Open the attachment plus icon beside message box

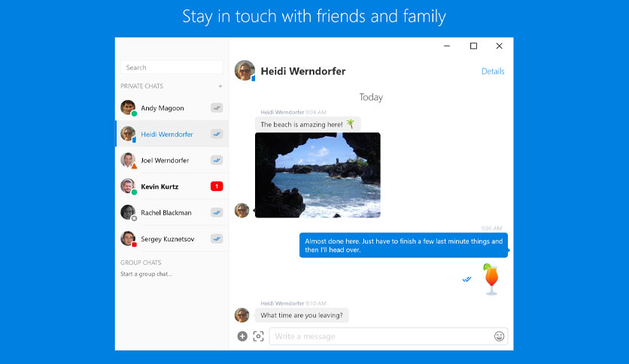pyautogui.click(x=242, y=336)
